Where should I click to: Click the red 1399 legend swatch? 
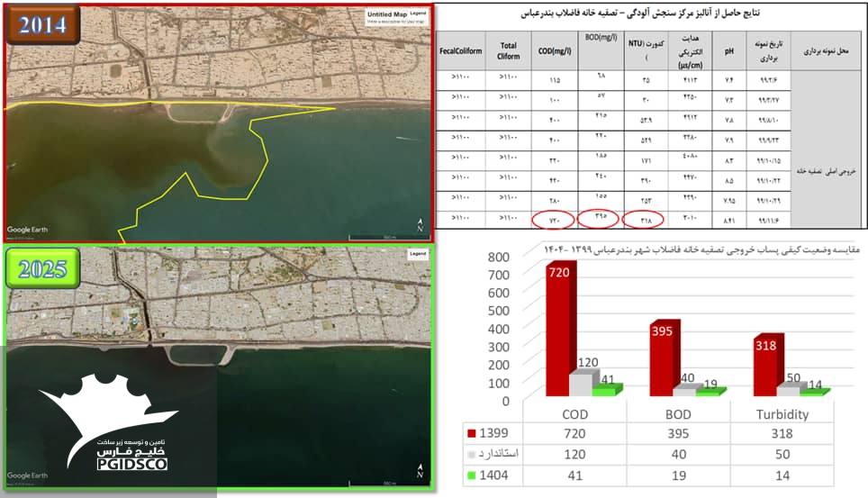[472, 433]
